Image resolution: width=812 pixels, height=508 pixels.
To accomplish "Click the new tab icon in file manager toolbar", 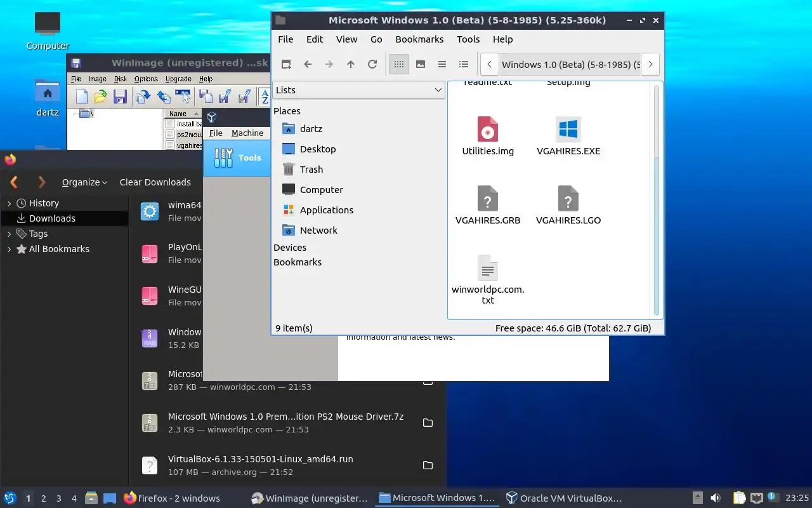I will coord(286,64).
